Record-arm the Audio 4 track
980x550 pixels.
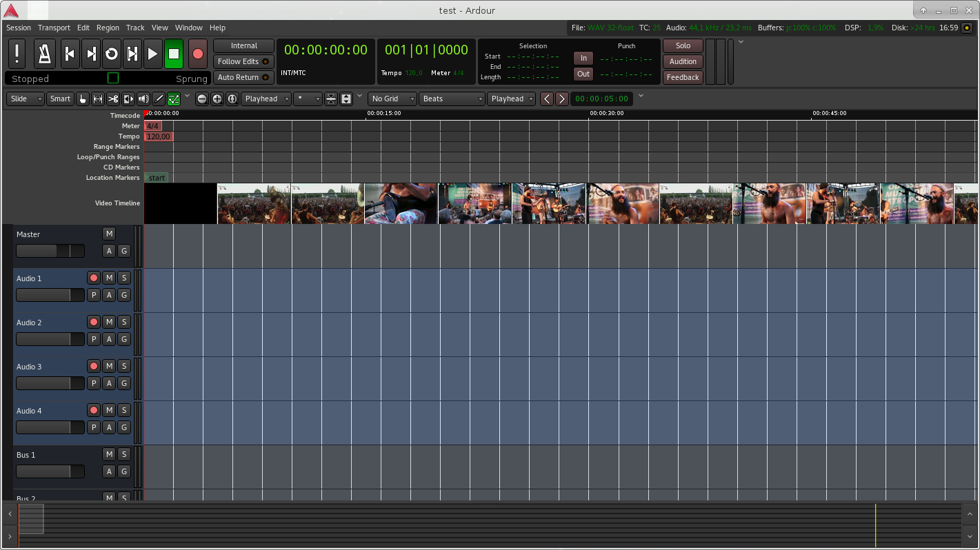click(94, 410)
